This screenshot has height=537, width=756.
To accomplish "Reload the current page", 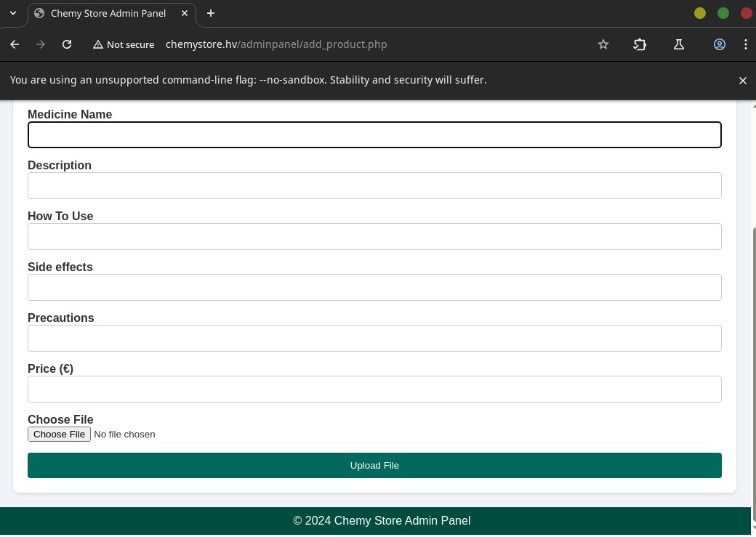I will tap(67, 44).
